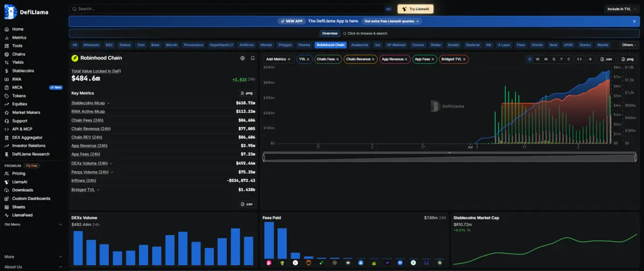This screenshot has width=644, height=271.
Task: Navigate to Yields in sidebar
Action: coord(14,62)
